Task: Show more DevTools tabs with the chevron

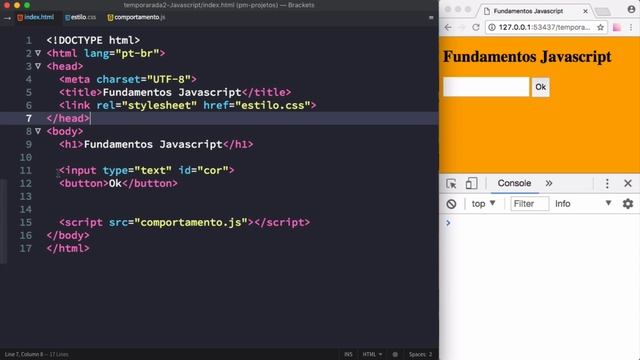Action: tap(549, 183)
